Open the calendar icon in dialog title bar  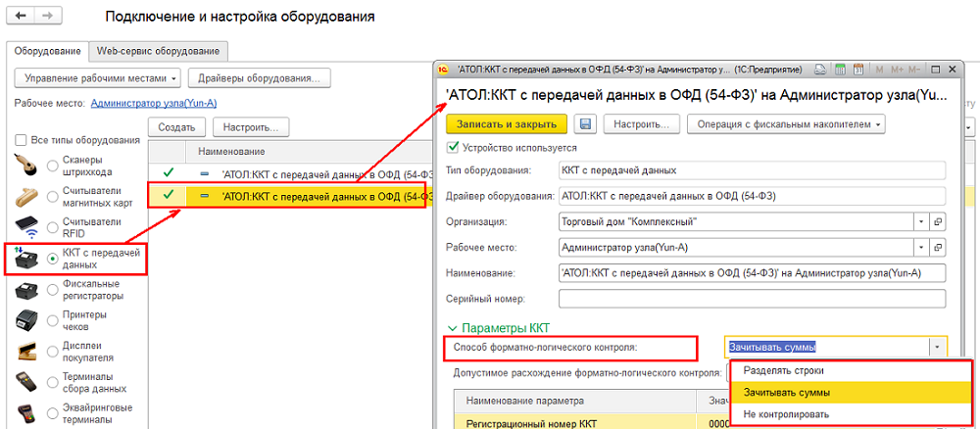click(x=858, y=70)
